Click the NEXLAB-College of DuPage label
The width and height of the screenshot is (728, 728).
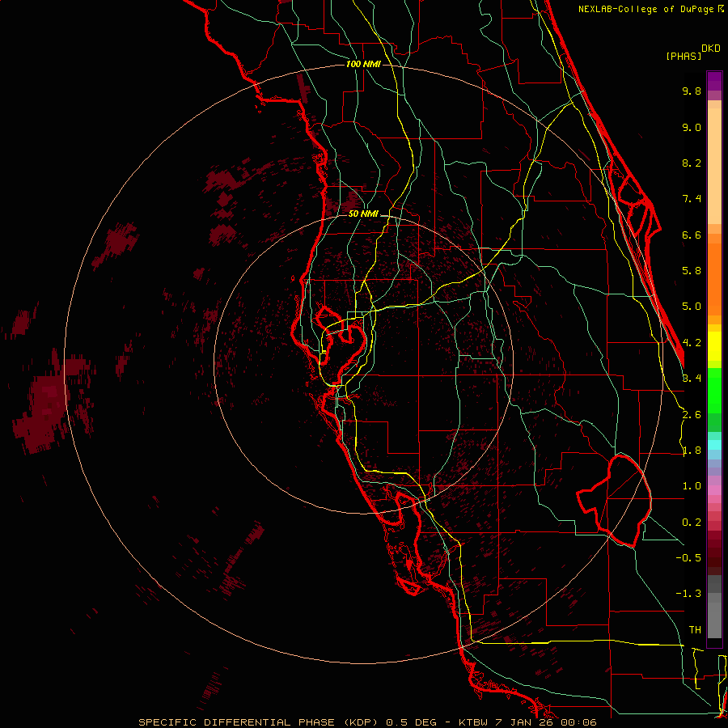[x=647, y=9]
